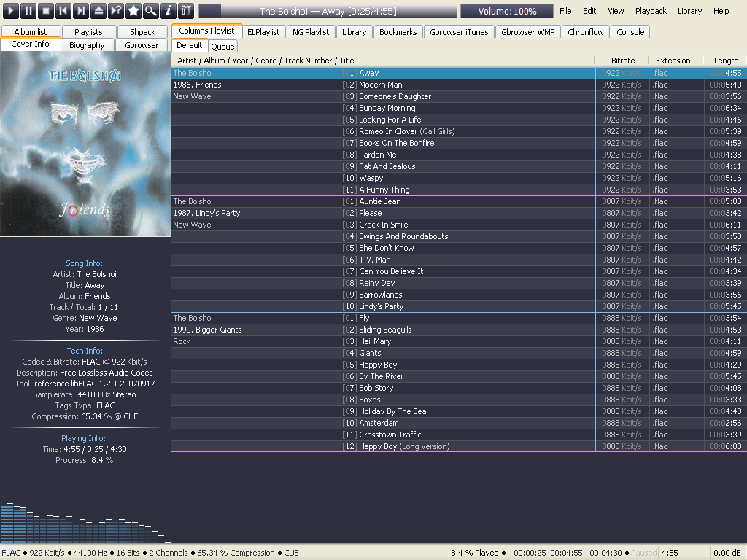Open the Gbrowser tab beside Biography
This screenshot has height=560, width=747.
click(x=142, y=45)
